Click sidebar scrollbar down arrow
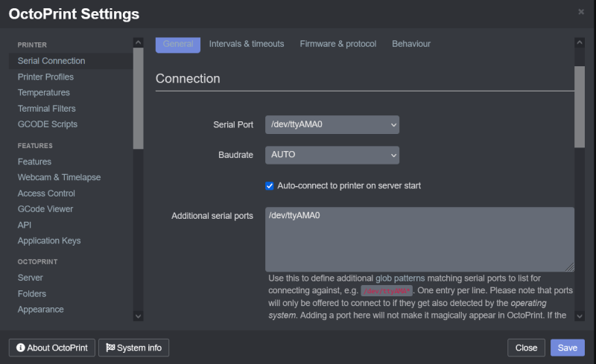The height and width of the screenshot is (364, 596). pos(138,316)
